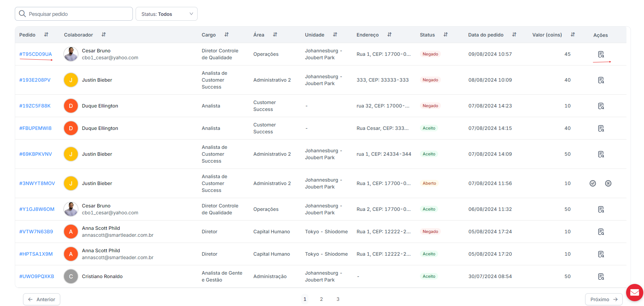Click Aceito badge in #FBUPEMWI8 row
The height and width of the screenshot is (306, 644).
point(429,128)
